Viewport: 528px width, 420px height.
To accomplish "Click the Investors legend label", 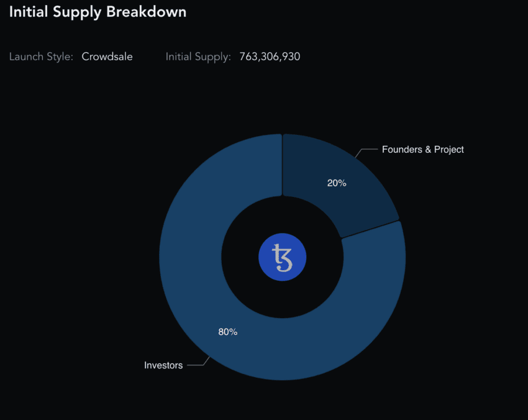I will 163,365.
